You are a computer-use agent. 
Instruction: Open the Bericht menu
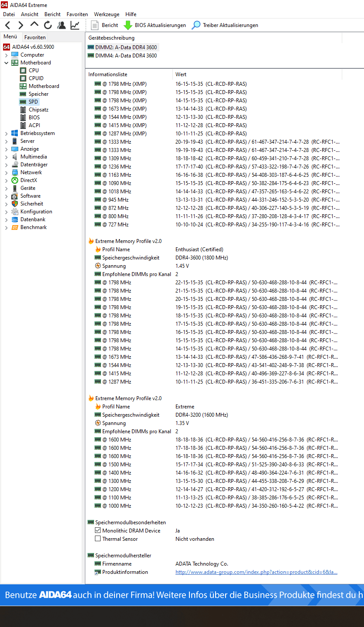tap(53, 14)
